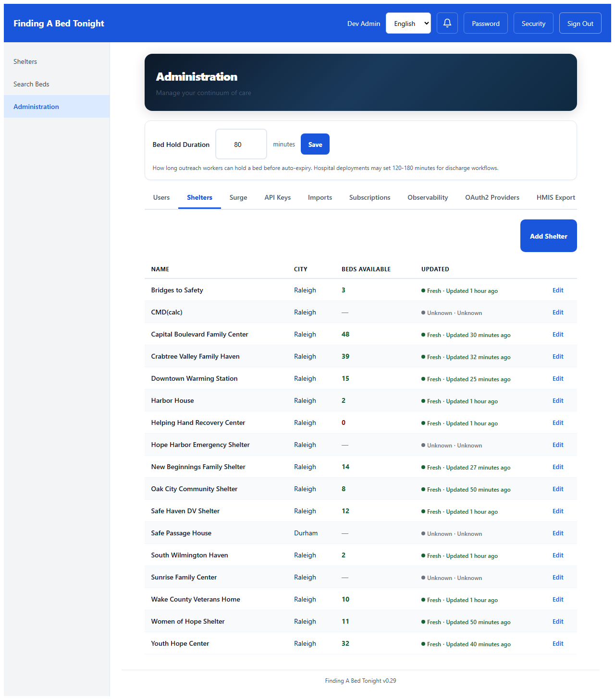Open the Subscriptions tab

click(369, 197)
